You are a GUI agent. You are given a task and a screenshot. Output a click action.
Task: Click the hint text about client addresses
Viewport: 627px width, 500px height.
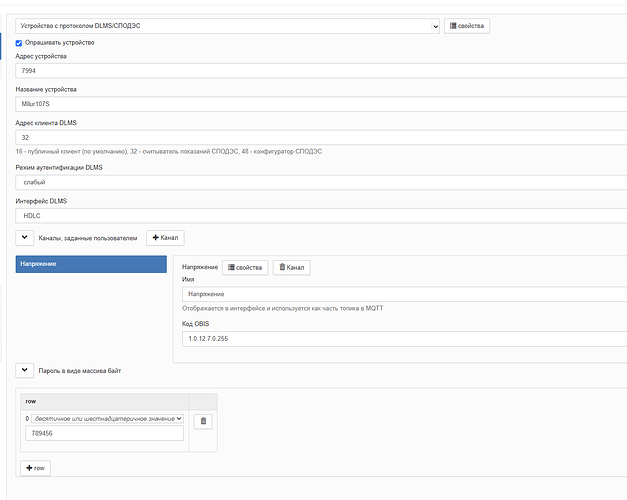[x=169, y=152]
